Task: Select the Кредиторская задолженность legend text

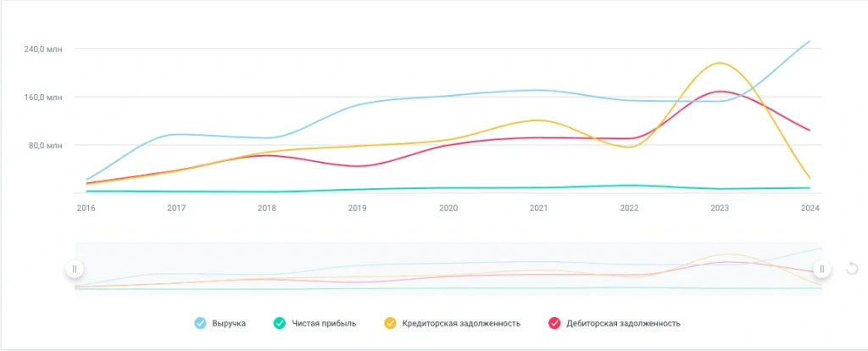Action: pyautogui.click(x=463, y=323)
